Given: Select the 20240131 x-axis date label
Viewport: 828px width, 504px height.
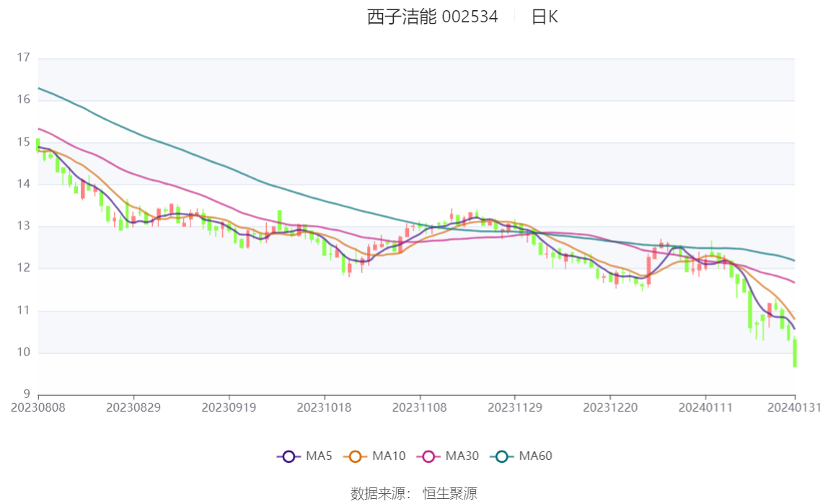Looking at the screenshot, I should pos(794,407).
